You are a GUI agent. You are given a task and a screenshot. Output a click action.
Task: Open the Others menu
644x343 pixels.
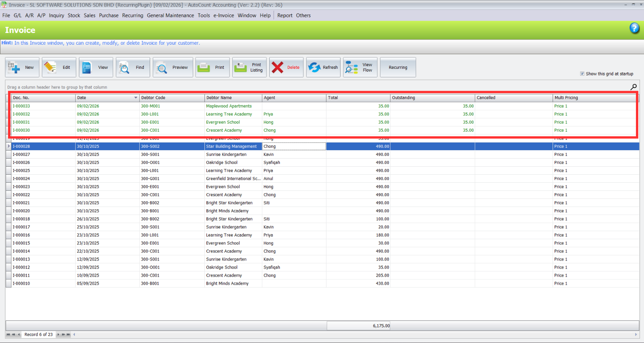tap(303, 15)
